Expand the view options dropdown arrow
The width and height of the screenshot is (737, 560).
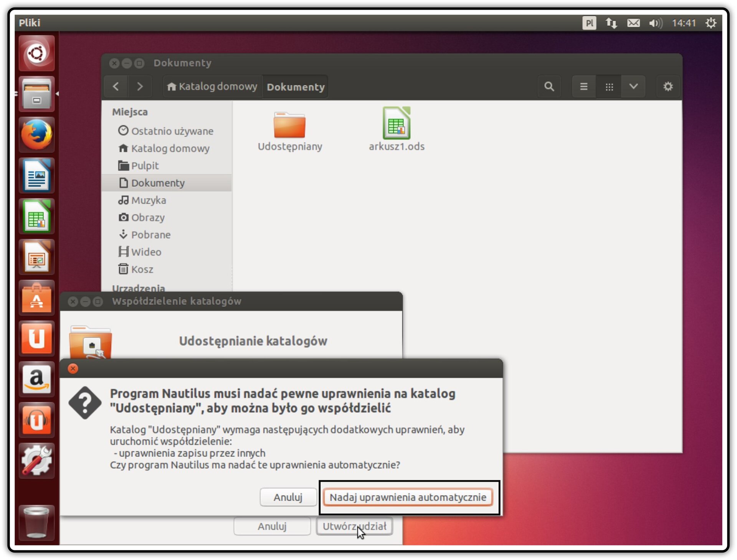click(x=633, y=87)
